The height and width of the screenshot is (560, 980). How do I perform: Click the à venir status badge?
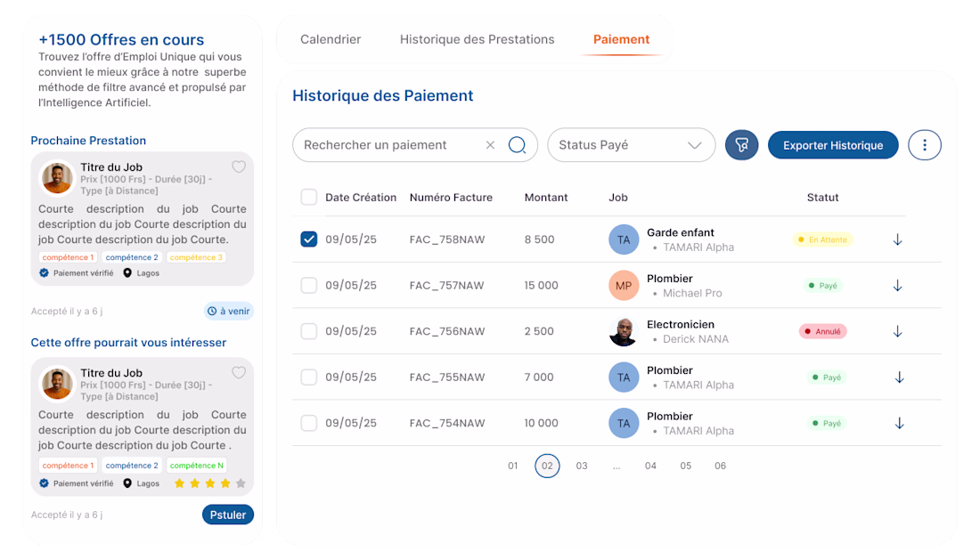(x=229, y=311)
